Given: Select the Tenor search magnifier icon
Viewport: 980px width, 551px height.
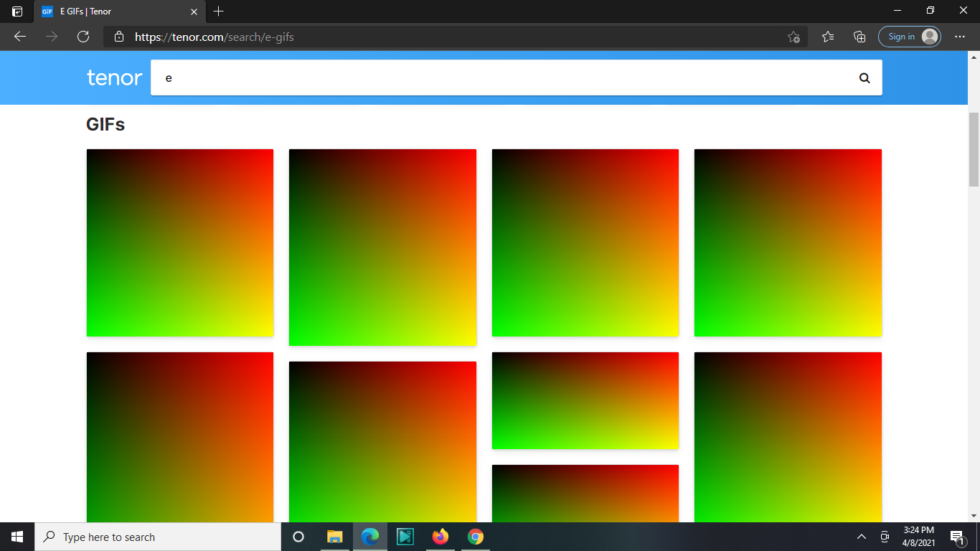Looking at the screenshot, I should tap(864, 77).
